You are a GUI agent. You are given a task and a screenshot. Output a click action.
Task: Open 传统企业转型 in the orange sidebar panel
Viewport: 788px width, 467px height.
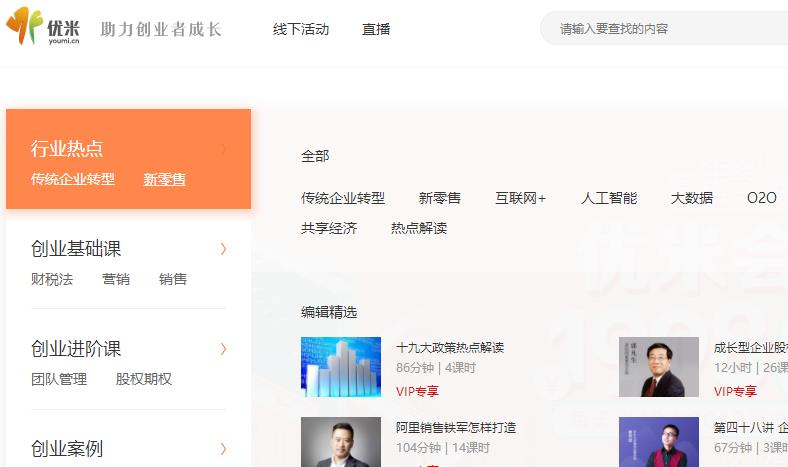(73, 179)
